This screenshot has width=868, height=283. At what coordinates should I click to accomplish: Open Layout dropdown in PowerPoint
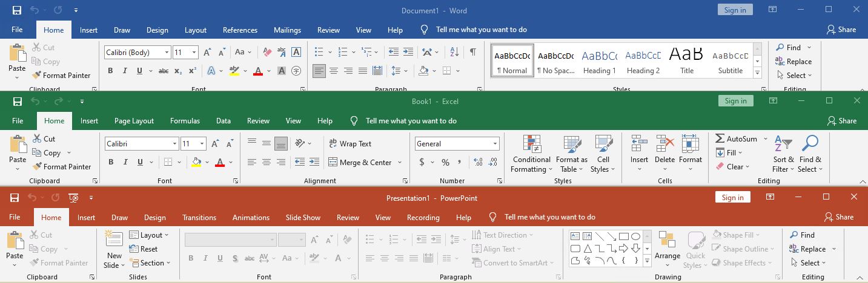(x=149, y=235)
